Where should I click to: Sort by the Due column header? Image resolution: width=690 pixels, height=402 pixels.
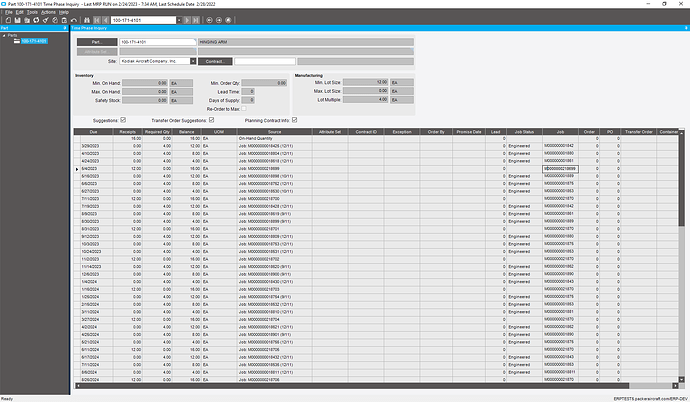pyautogui.click(x=93, y=132)
